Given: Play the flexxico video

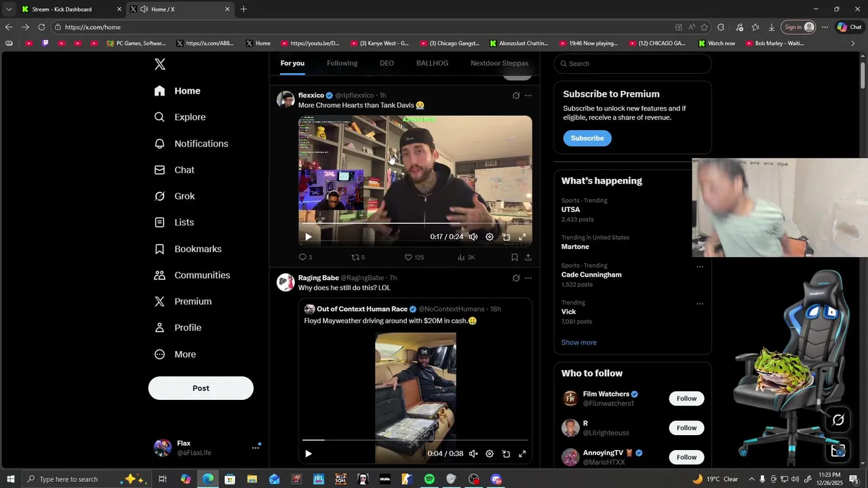Looking at the screenshot, I should click(308, 237).
